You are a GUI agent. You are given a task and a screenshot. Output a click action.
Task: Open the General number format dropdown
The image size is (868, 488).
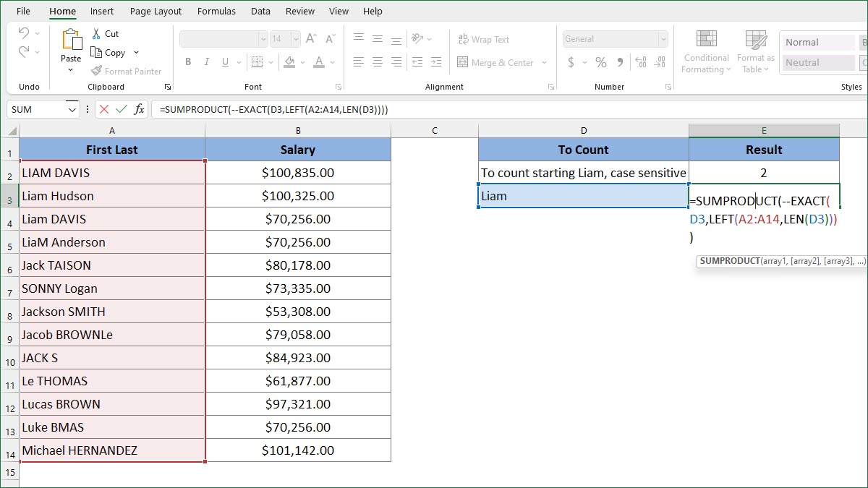[x=664, y=38]
